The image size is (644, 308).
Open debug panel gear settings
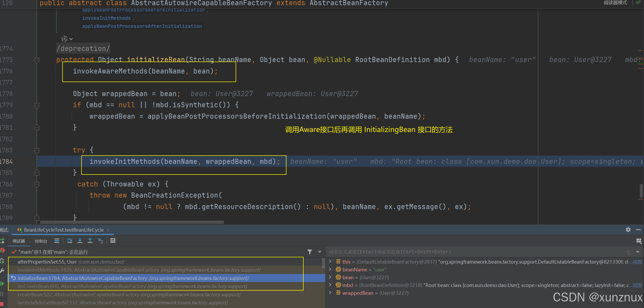click(628, 230)
